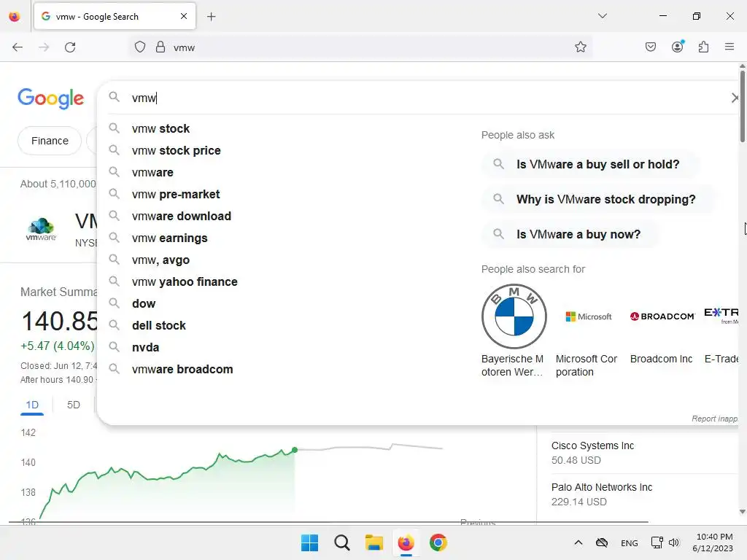This screenshot has width=747, height=560.
Task: Open tracking protection shield icon
Action: pyautogui.click(x=139, y=47)
